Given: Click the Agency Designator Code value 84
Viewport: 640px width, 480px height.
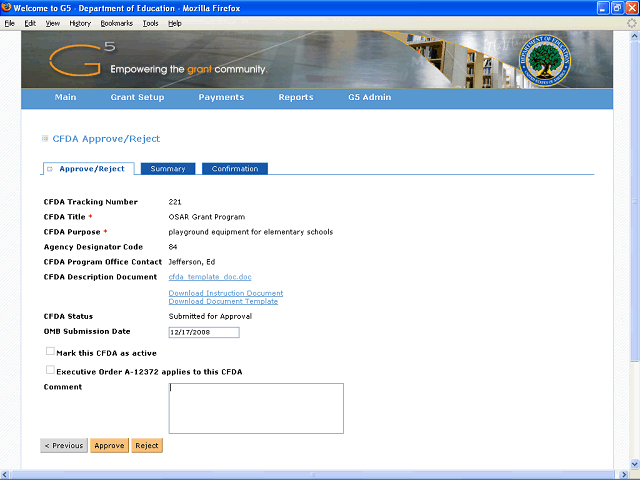Looking at the screenshot, I should coord(173,247).
